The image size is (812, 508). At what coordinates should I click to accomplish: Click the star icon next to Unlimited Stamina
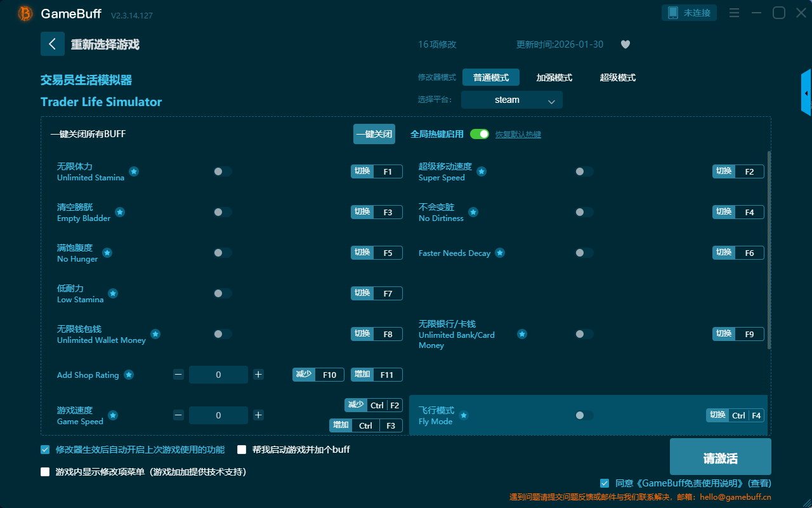(x=134, y=171)
